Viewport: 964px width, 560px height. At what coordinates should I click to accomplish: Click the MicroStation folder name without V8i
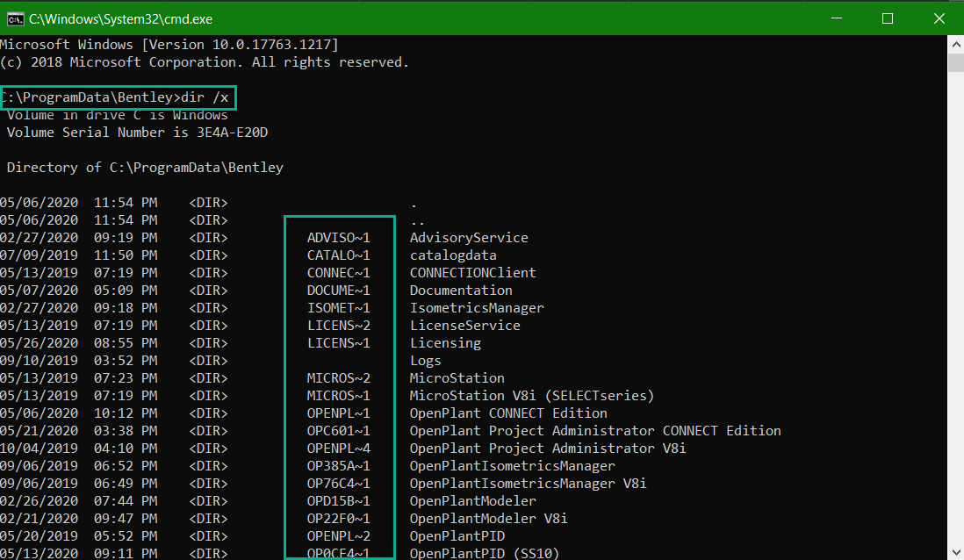[457, 378]
